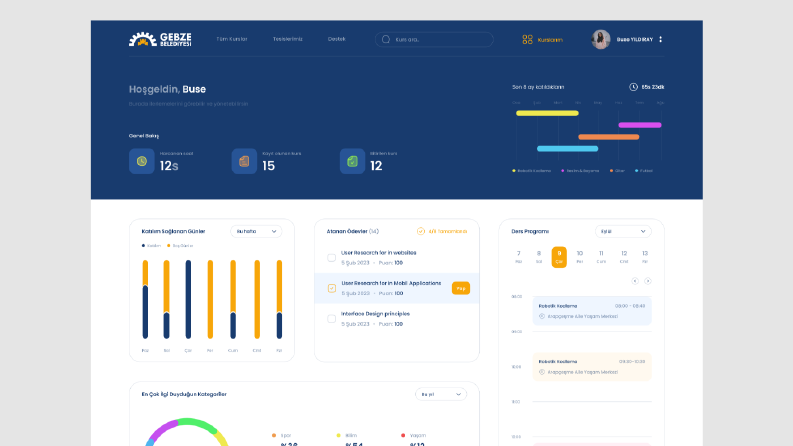
Task: Click the orange Diğer legend dot
Action: coord(611,171)
